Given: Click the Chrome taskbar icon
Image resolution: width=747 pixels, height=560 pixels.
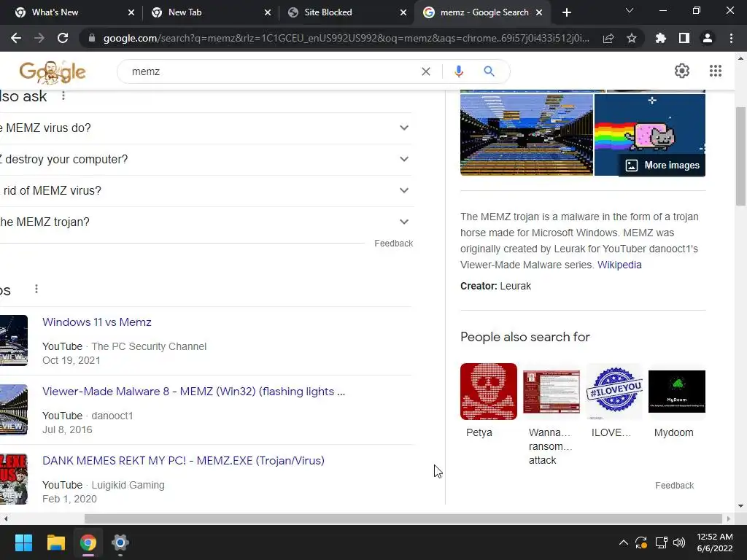Looking at the screenshot, I should 88,542.
